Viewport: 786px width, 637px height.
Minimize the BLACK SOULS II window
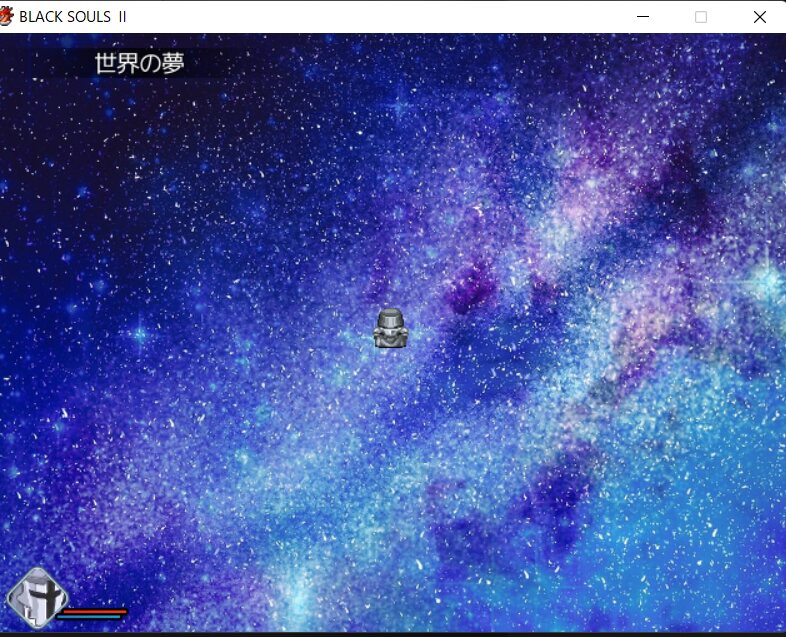point(643,17)
